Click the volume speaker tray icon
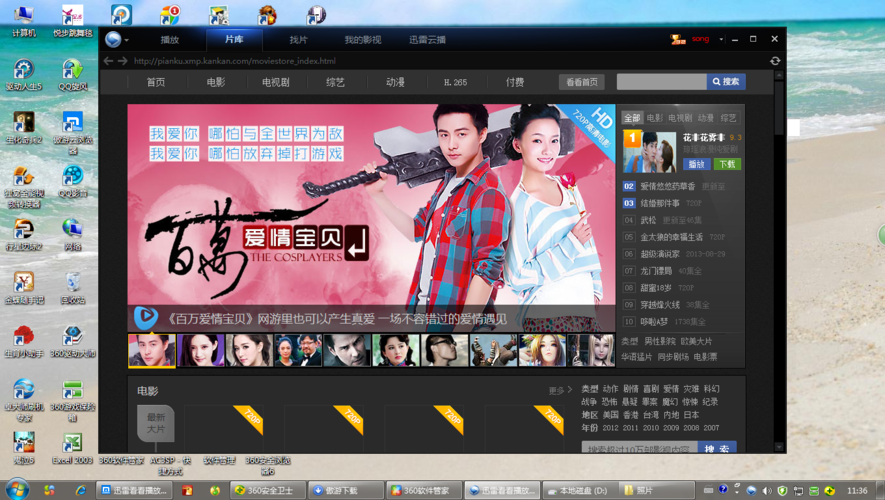 tap(766, 490)
